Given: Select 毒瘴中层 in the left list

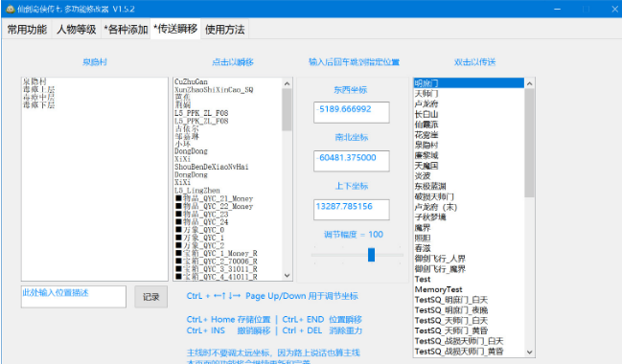Looking at the screenshot, I should 39,97.
